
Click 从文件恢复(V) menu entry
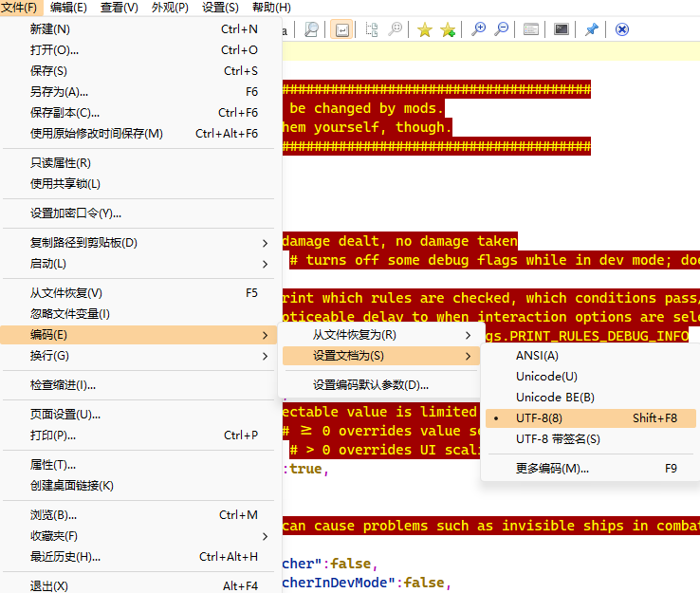(138, 293)
